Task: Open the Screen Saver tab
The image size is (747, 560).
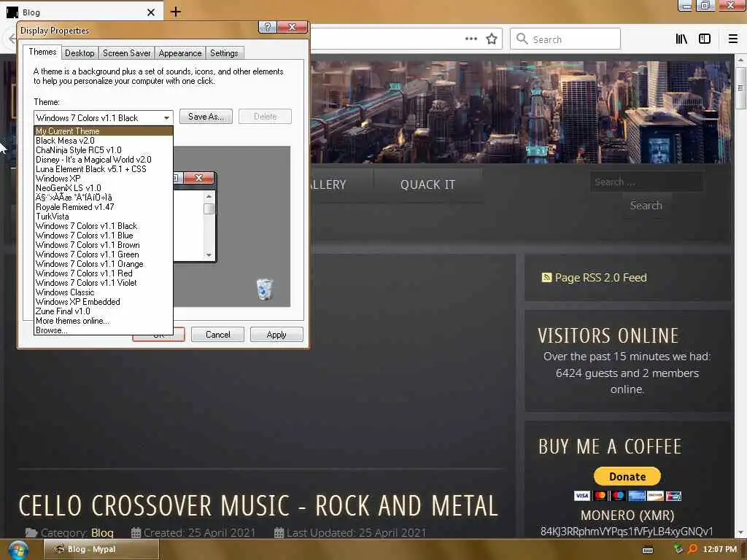Action: click(x=126, y=52)
